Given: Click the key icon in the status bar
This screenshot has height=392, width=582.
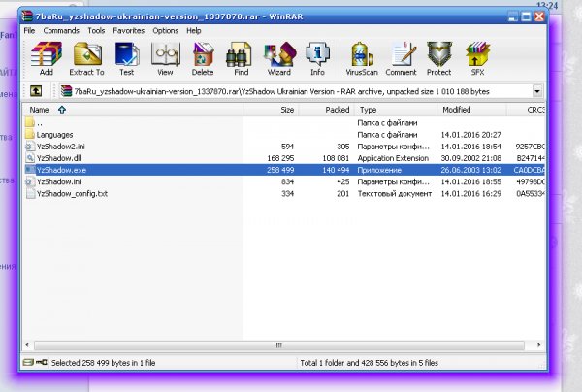Looking at the screenshot, I should (42, 362).
